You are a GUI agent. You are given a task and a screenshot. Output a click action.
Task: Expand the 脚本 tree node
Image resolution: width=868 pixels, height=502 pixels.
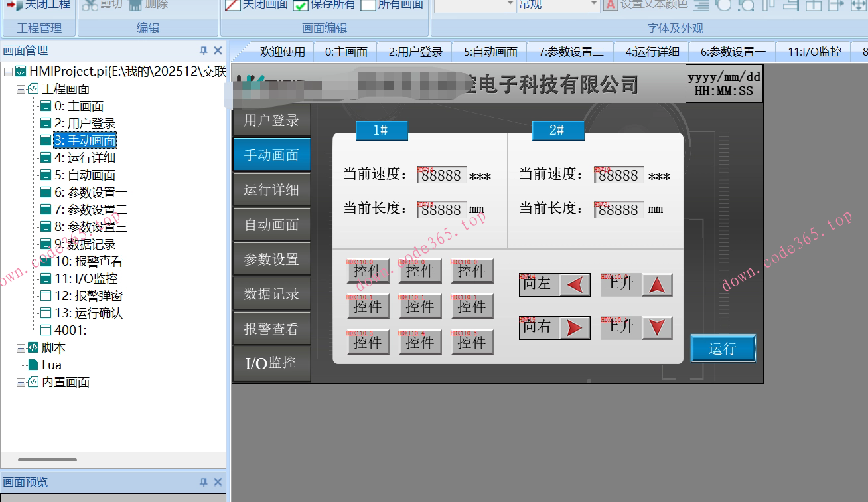tap(21, 347)
